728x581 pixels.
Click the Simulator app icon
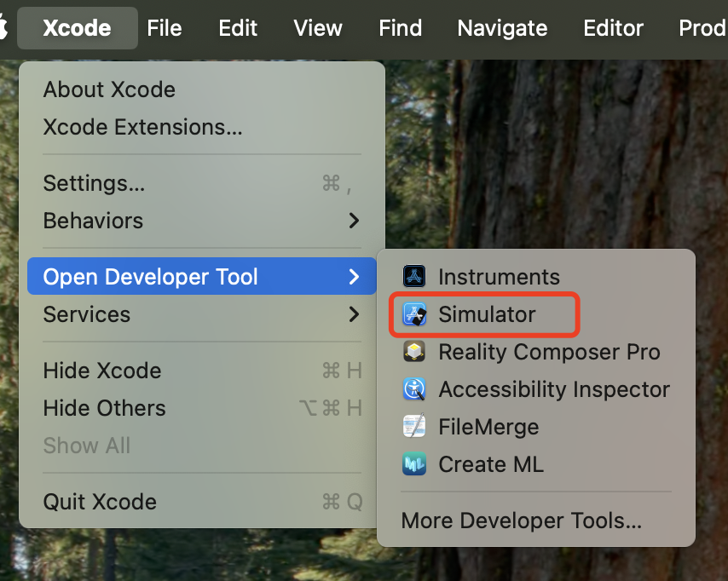click(x=414, y=314)
